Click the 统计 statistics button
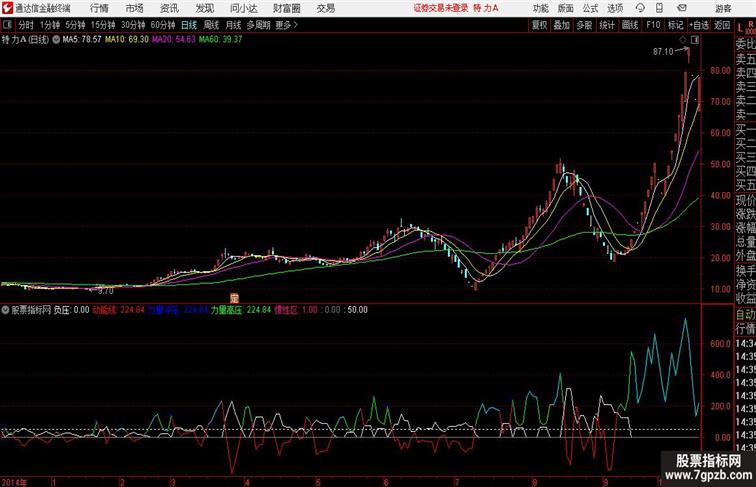The image size is (756, 487). 607,25
